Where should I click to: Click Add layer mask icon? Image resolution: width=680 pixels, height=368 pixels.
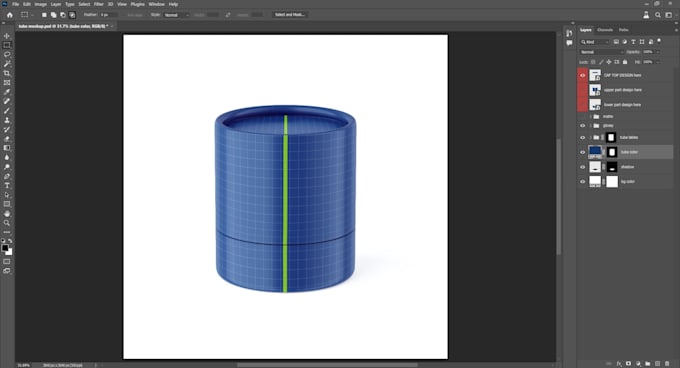tap(628, 364)
